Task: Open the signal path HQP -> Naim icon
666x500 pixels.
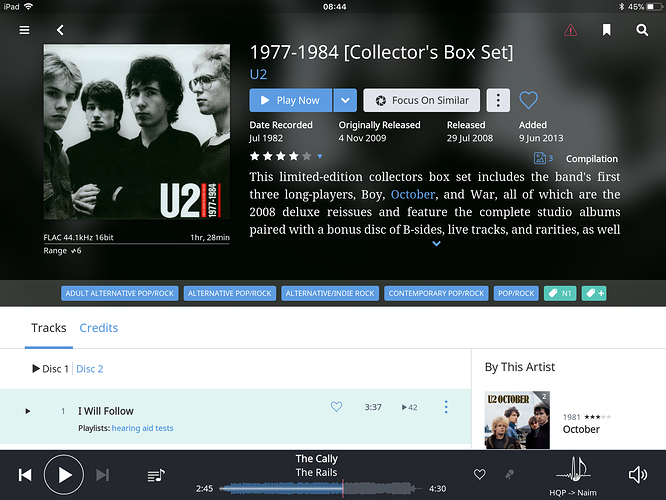Action: click(x=573, y=470)
